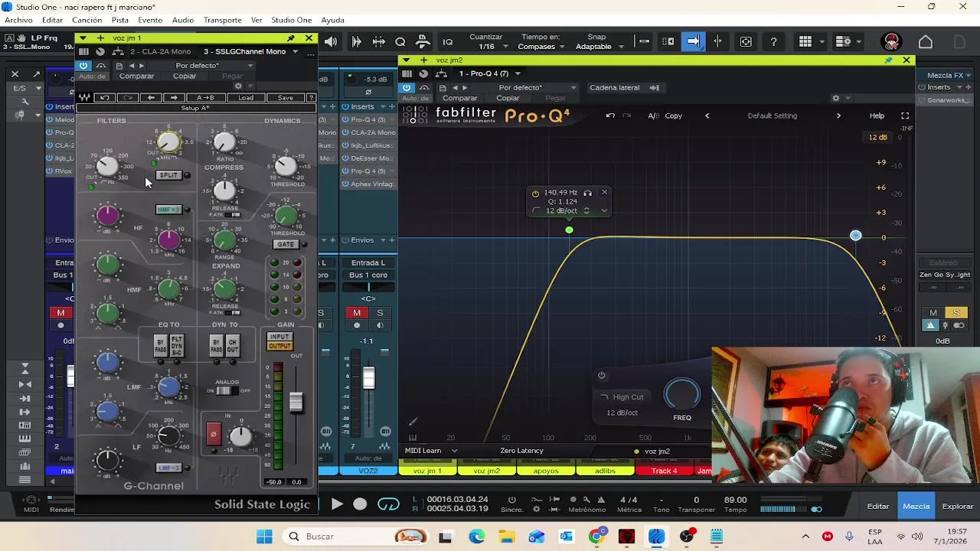
Task: Switch to the Editar view tab
Action: [878, 506]
